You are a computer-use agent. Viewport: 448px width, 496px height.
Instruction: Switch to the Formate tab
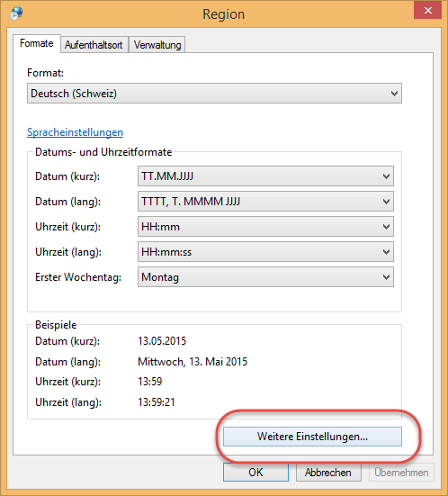(x=37, y=43)
